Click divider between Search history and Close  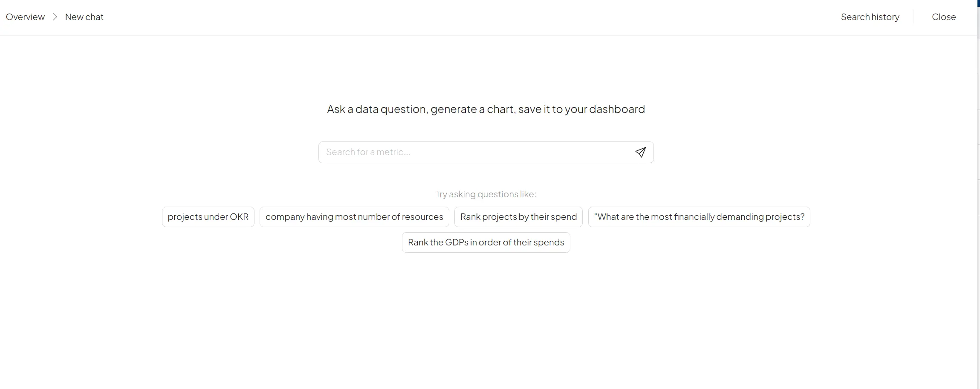(913, 17)
